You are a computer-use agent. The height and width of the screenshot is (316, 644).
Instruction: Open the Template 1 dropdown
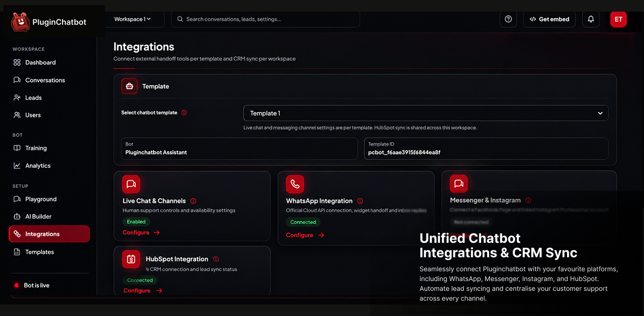click(426, 113)
